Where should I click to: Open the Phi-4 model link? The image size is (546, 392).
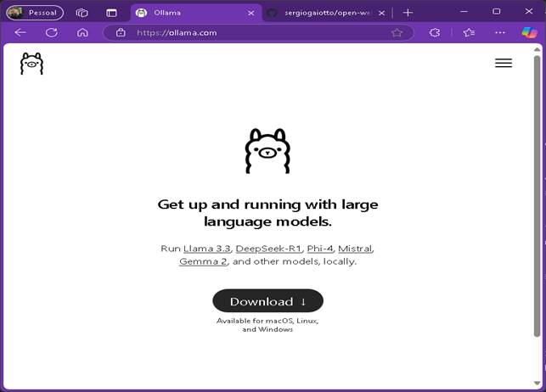click(320, 249)
